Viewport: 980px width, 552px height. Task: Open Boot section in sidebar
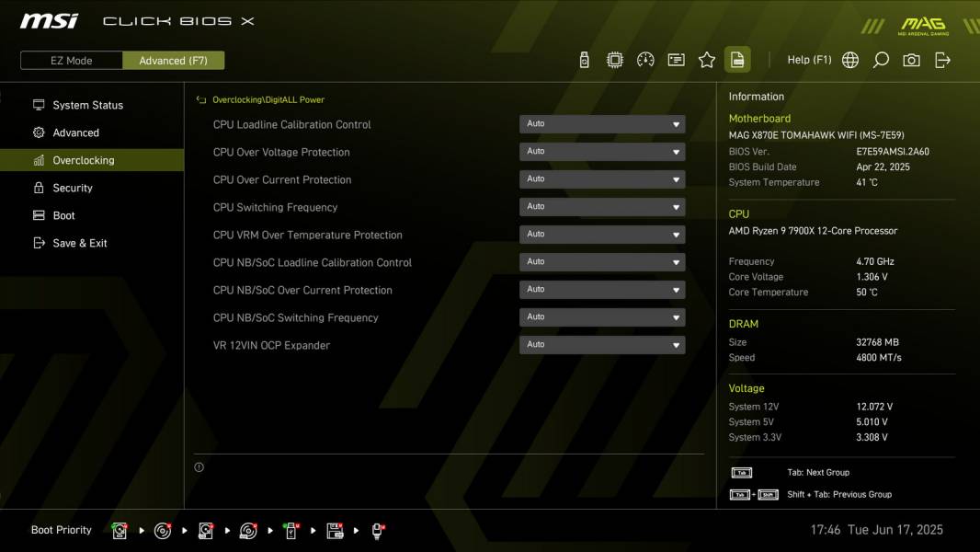(92, 215)
